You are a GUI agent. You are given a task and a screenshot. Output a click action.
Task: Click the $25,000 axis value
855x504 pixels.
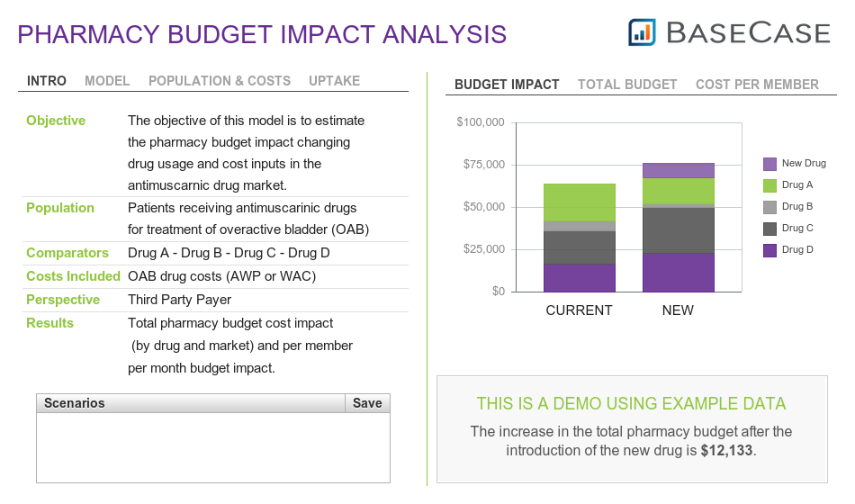[x=483, y=249]
